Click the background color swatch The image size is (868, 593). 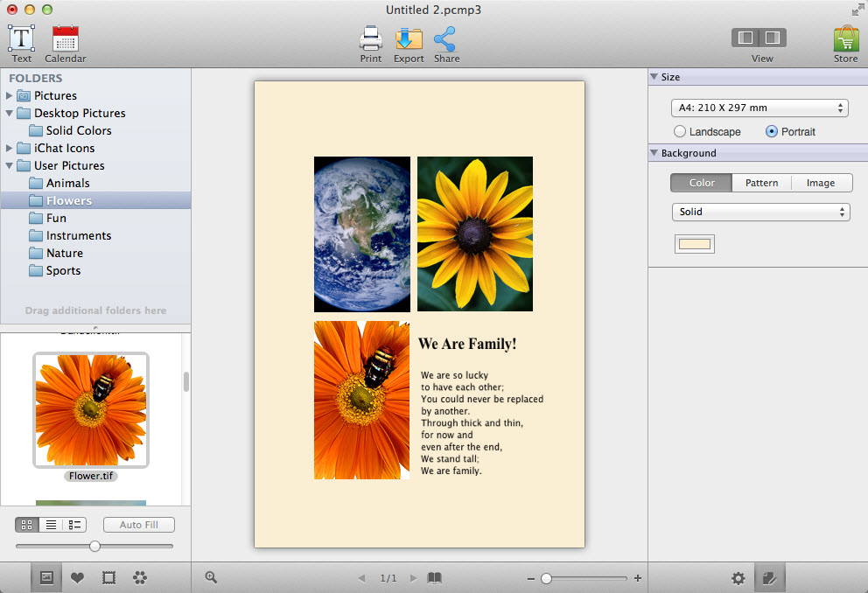tap(694, 244)
